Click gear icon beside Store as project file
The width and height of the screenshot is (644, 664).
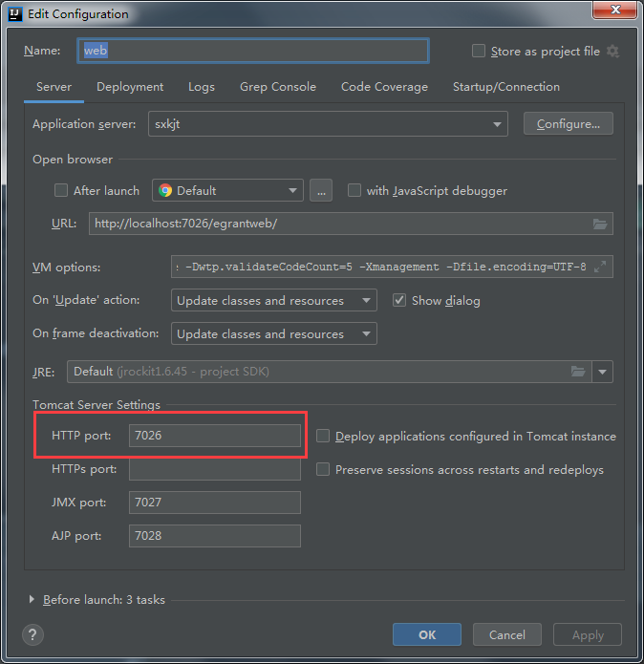click(612, 51)
